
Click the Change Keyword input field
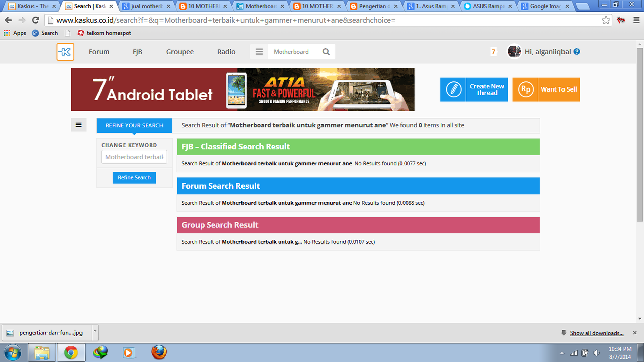pos(134,157)
